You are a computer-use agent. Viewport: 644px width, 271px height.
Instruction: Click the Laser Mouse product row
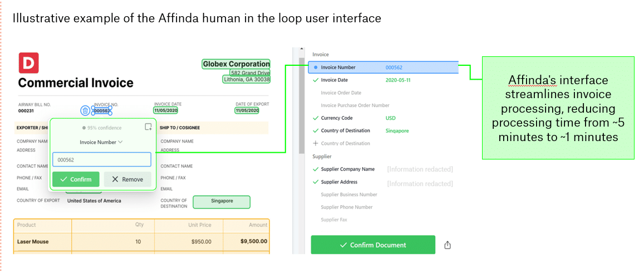point(141,242)
